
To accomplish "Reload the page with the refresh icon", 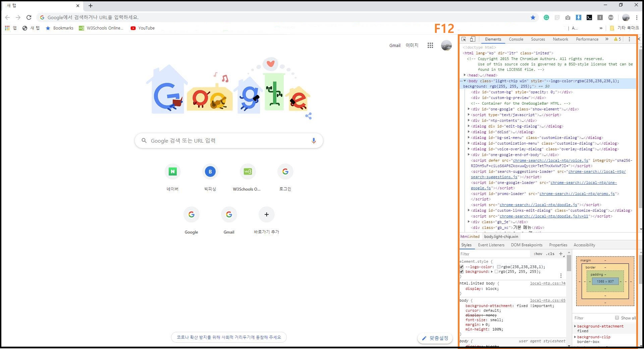I will click(29, 17).
